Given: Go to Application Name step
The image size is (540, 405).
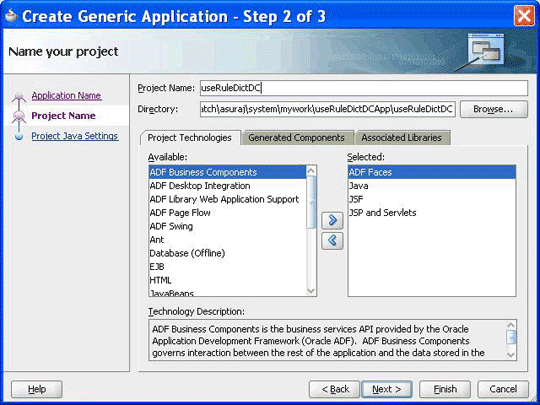Looking at the screenshot, I should click(66, 96).
